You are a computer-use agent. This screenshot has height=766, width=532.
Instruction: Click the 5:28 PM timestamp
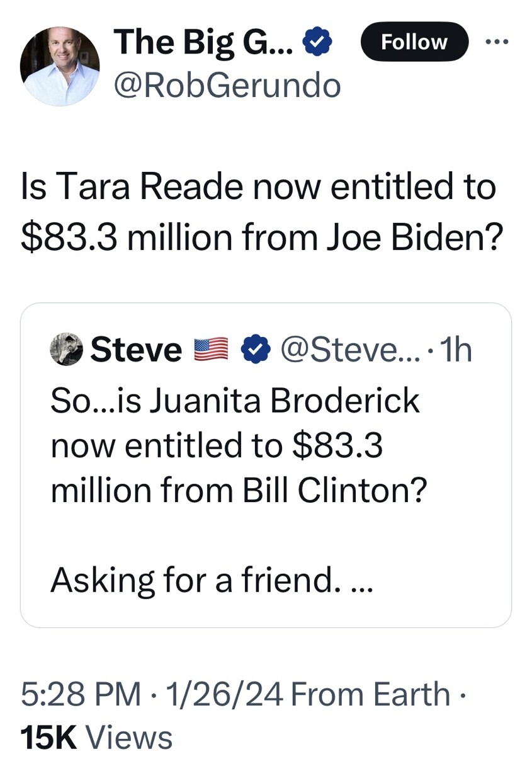coord(81,695)
